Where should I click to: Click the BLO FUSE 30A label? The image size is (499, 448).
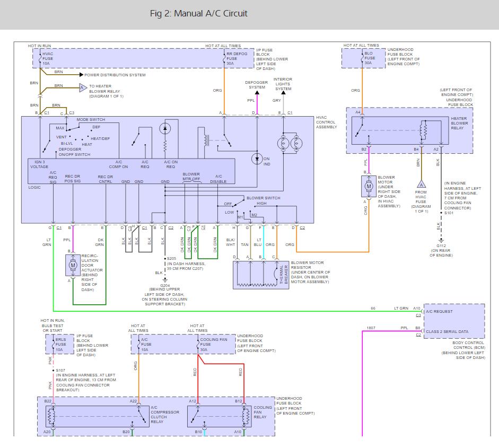[x=370, y=58]
